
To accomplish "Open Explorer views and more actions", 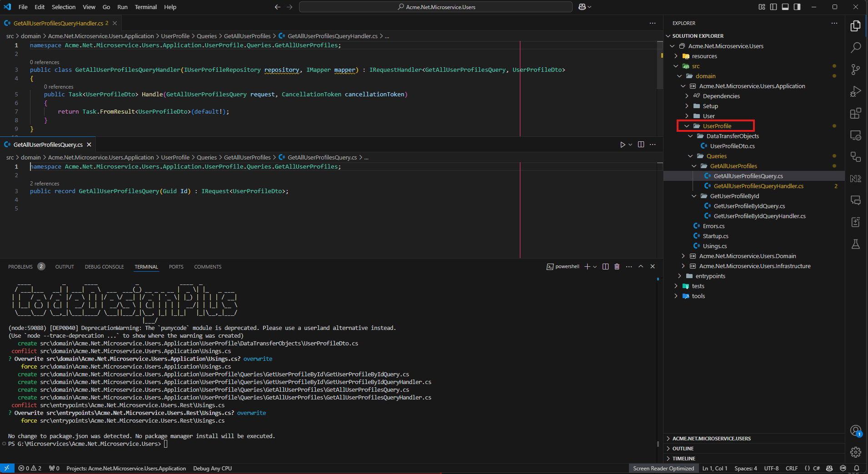I will coord(834,23).
